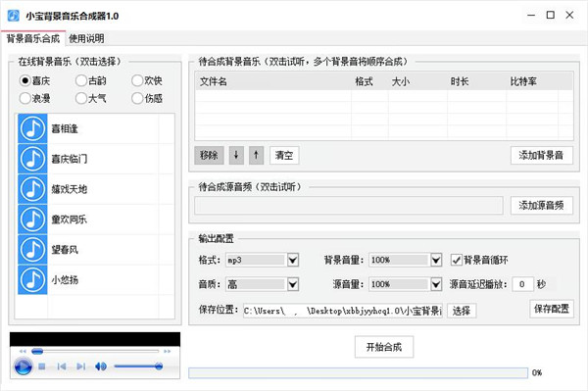Open the 音质 quality dropdown
588x391 pixels.
pyautogui.click(x=293, y=284)
